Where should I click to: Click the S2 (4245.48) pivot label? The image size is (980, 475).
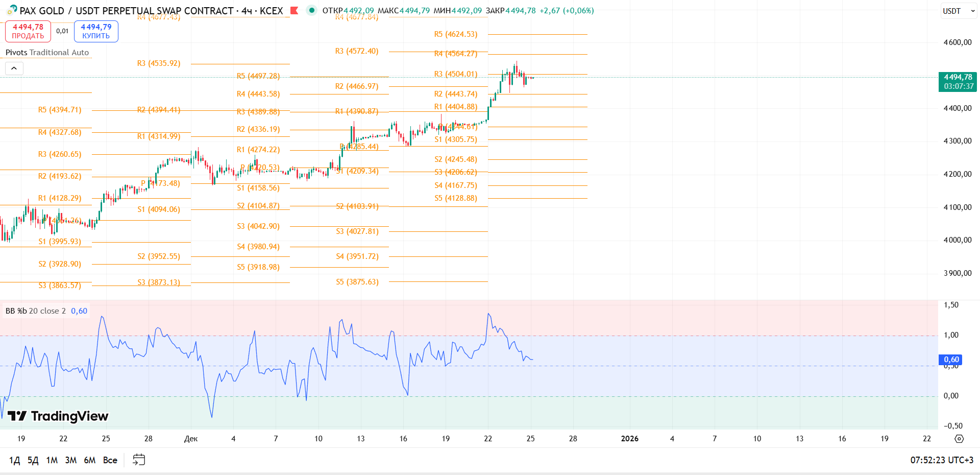click(x=456, y=159)
